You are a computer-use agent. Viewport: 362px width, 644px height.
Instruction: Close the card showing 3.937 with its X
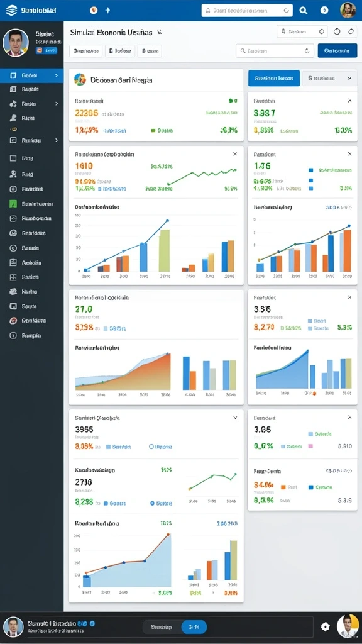[349, 101]
